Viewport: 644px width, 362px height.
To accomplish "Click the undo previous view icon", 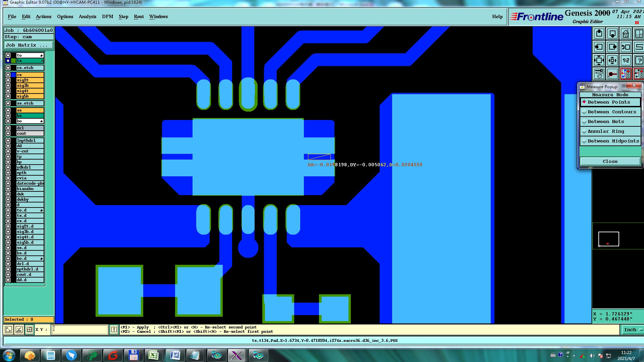I will coord(626,47).
